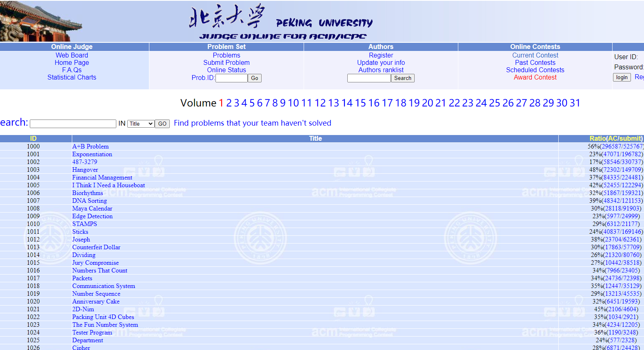
Task: Open the Joseph problem
Action: pos(81,239)
